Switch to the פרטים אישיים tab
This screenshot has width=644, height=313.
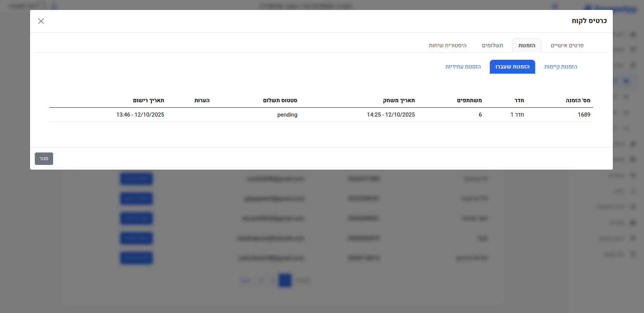[567, 45]
